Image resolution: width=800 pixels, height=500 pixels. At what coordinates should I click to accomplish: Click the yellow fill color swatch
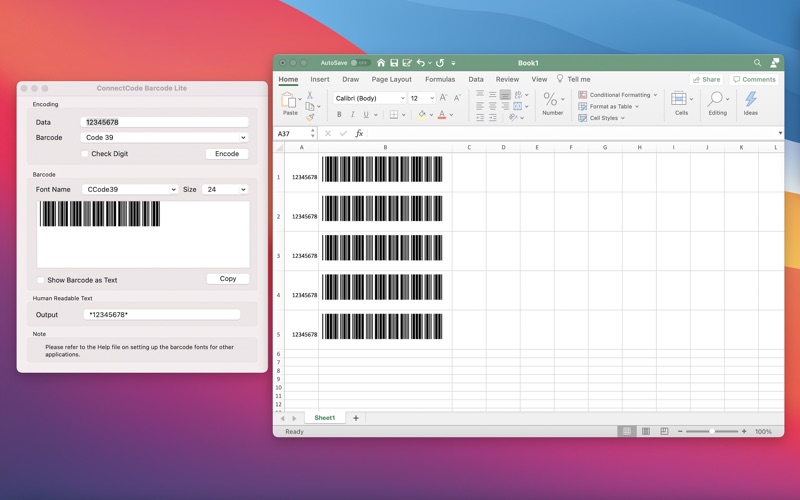tap(422, 114)
